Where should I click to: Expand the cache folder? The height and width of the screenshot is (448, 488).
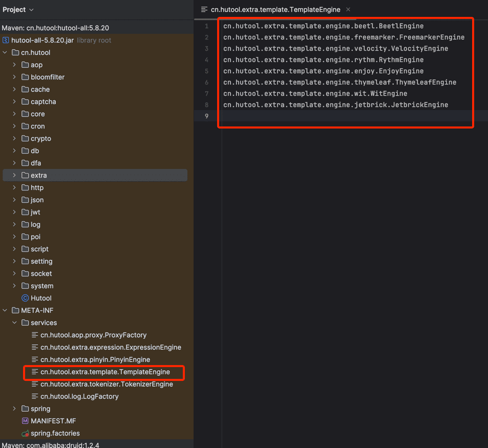[x=14, y=89]
